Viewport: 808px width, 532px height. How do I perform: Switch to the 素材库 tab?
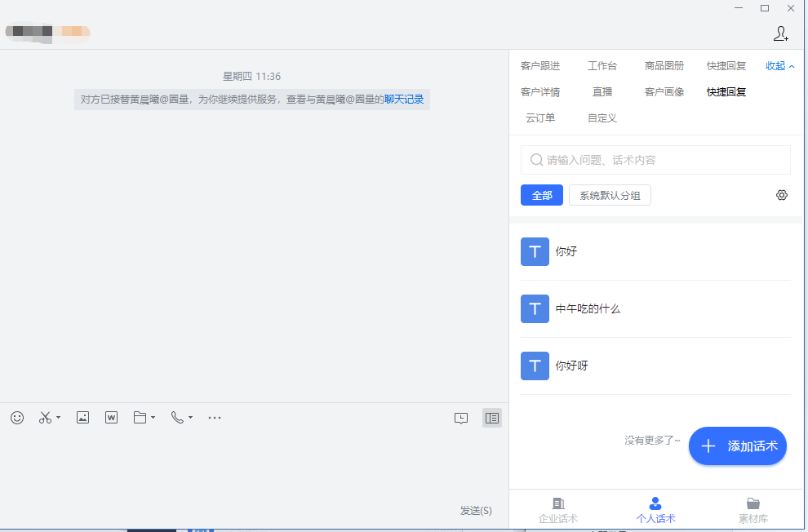point(753,510)
